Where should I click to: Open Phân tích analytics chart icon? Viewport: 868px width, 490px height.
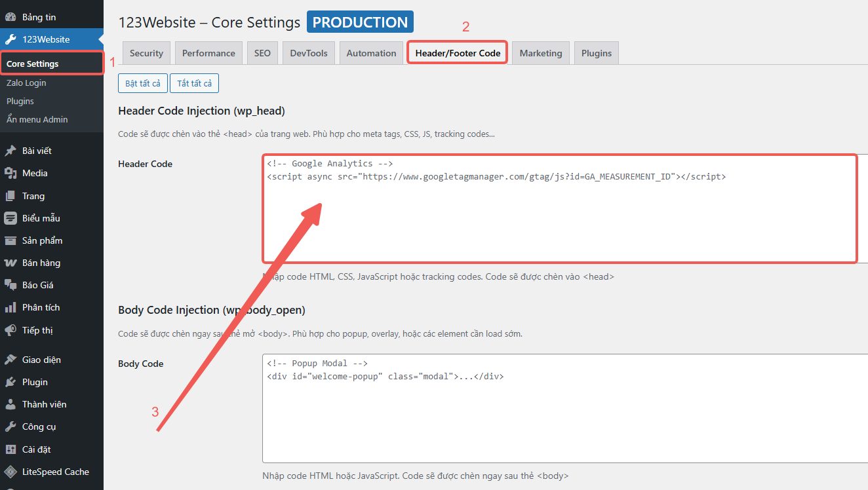(10, 307)
